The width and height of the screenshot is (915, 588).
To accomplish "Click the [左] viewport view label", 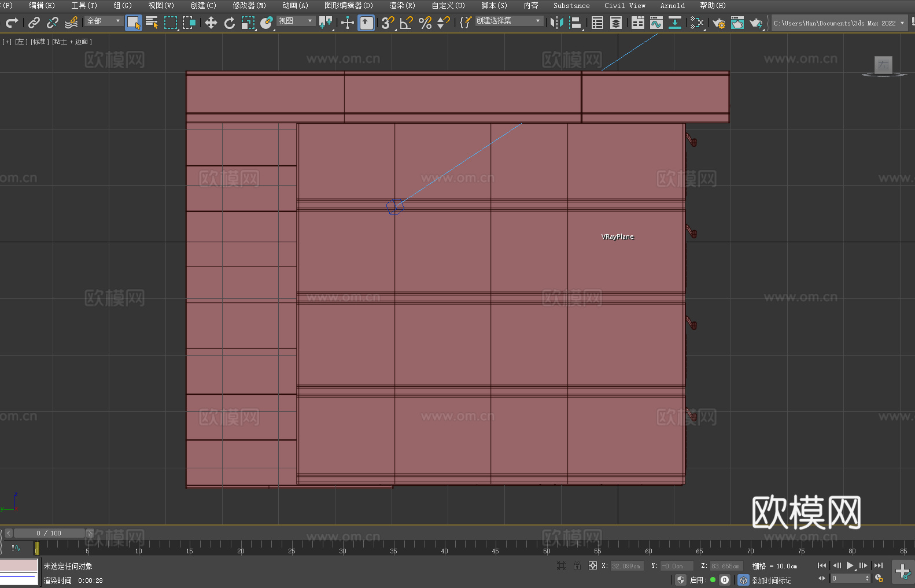I will pyautogui.click(x=21, y=42).
